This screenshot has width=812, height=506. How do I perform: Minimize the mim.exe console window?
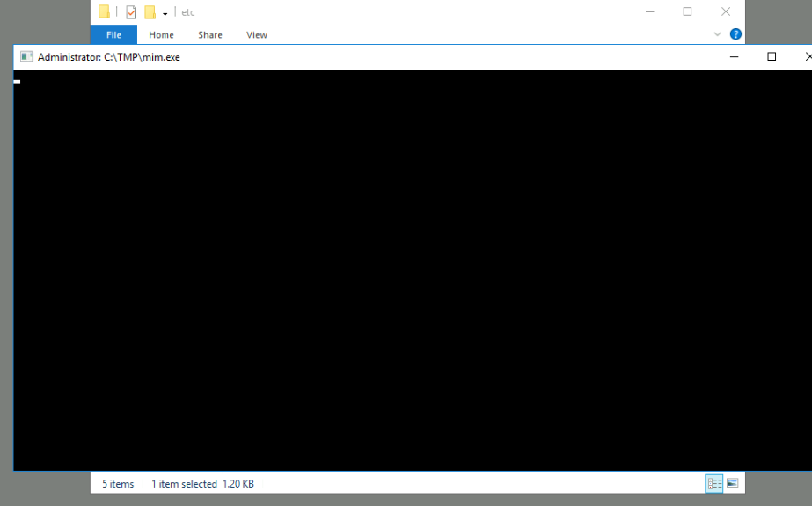click(734, 57)
